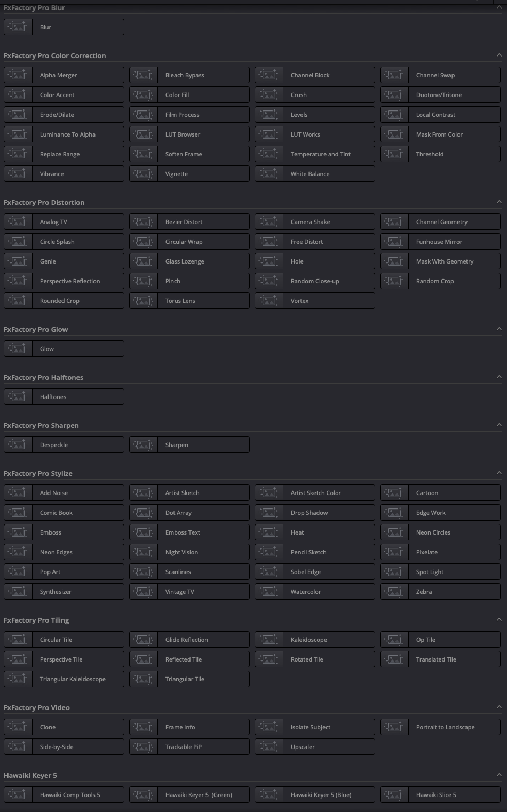507x812 pixels.
Task: Click the Funhouse Mirror effect icon
Action: coord(394,242)
